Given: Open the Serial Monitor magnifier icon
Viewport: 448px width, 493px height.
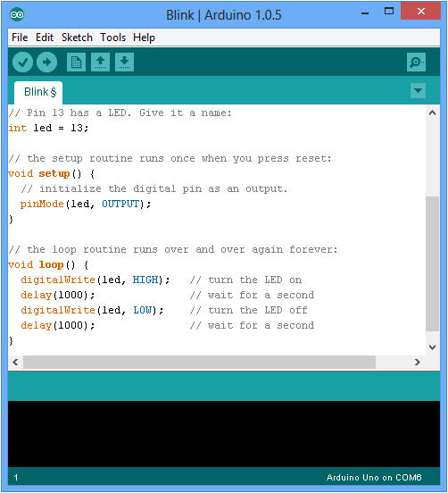Looking at the screenshot, I should click(x=416, y=63).
